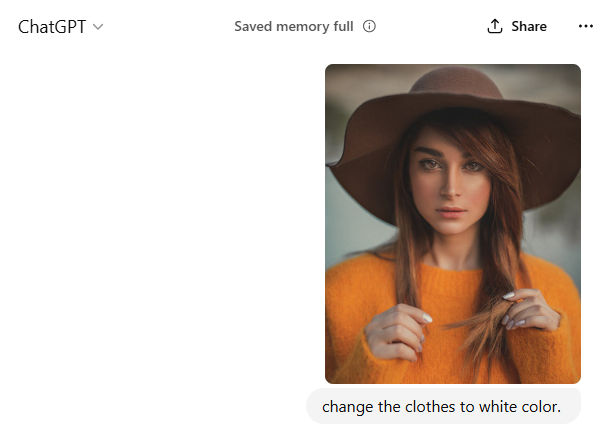Click the Share upload arrow icon
Screen dimensions: 600x431
[x=494, y=27]
